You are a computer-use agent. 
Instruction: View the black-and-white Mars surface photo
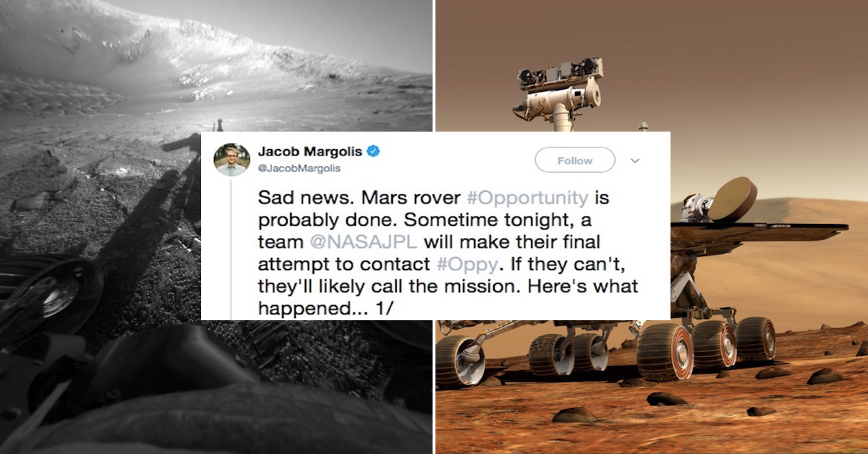(x=216, y=227)
